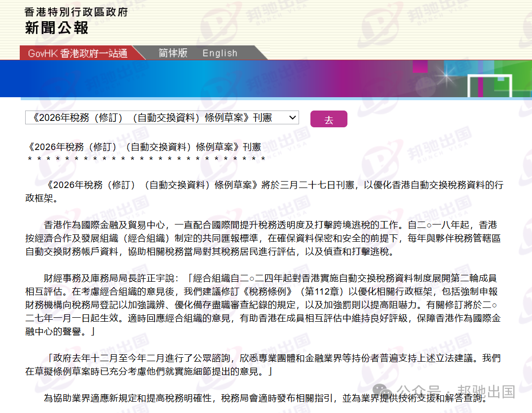Screen dimensions: 532x413
Task: Click the text 《稅務條例》（第112章）
Action: [x=295, y=292]
